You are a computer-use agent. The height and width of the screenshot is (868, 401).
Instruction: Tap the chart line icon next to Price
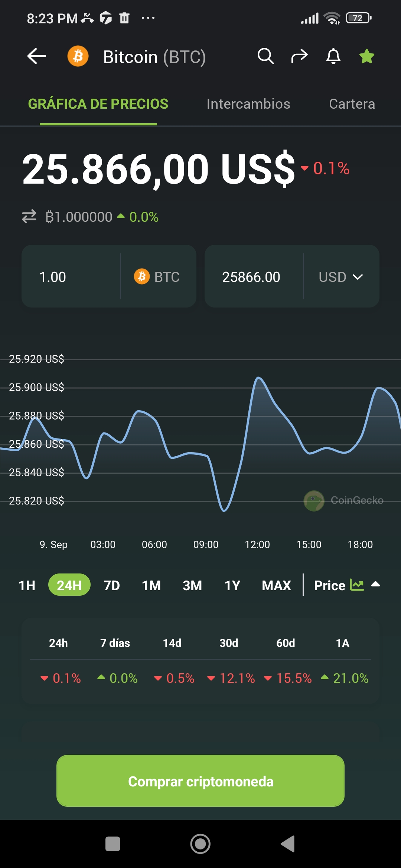(357, 585)
